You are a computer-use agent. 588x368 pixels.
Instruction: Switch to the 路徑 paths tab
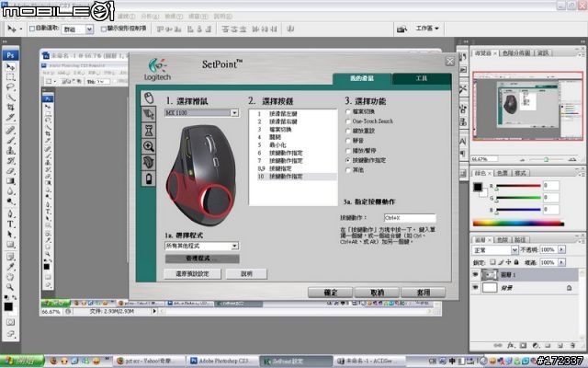point(519,239)
